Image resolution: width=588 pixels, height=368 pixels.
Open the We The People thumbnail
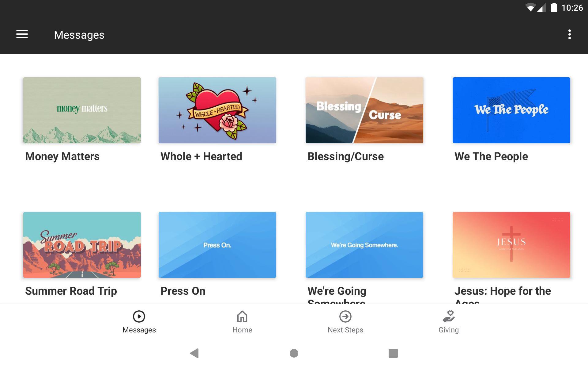pos(511,110)
